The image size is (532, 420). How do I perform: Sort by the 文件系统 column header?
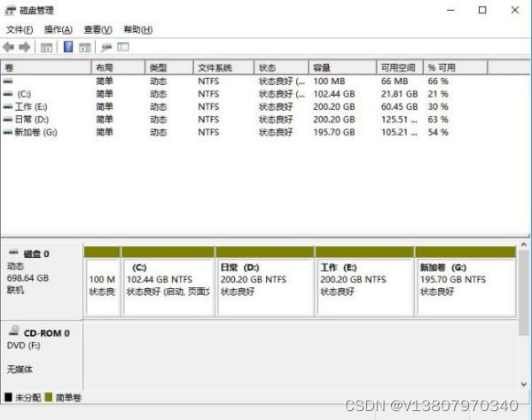[x=223, y=68]
